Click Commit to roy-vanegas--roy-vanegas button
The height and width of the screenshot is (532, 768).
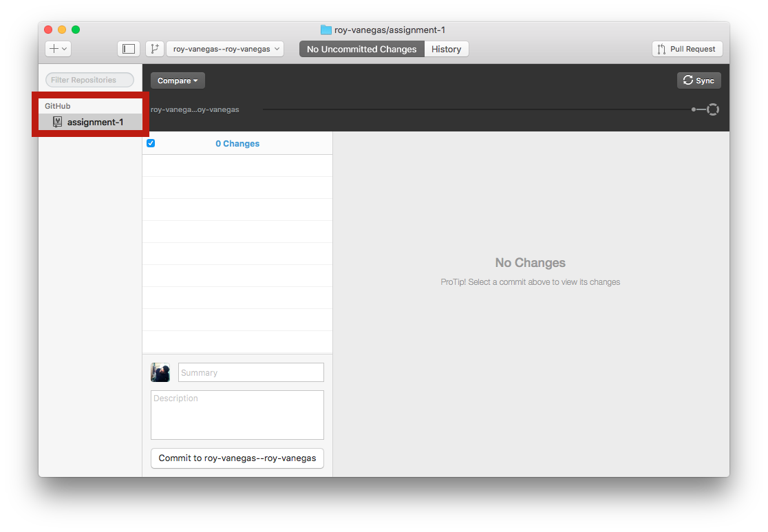pyautogui.click(x=237, y=458)
